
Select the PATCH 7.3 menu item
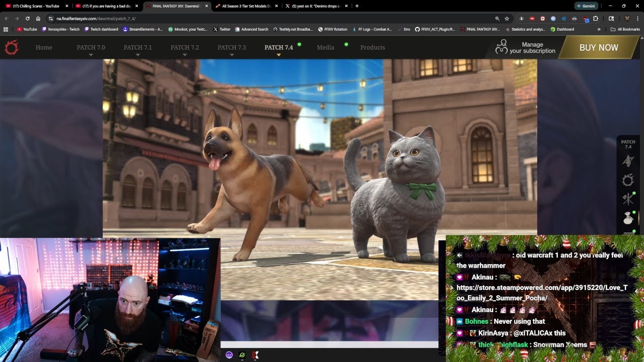pos(231,47)
